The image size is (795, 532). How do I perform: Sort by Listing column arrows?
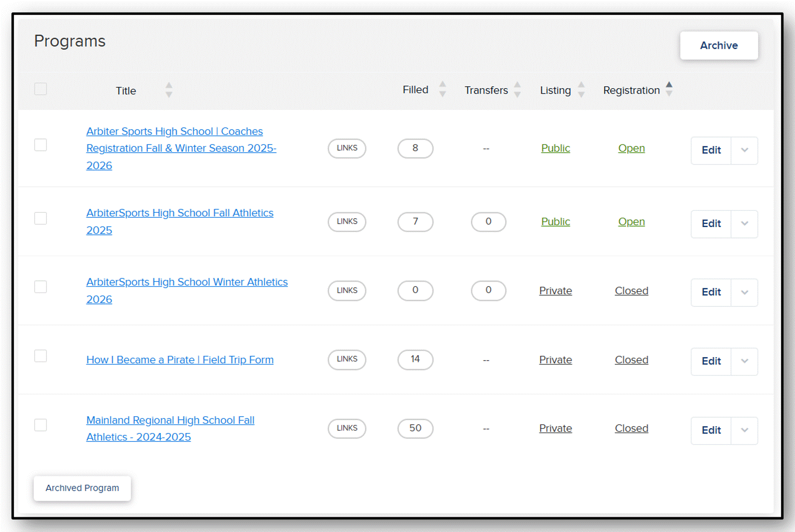click(582, 90)
